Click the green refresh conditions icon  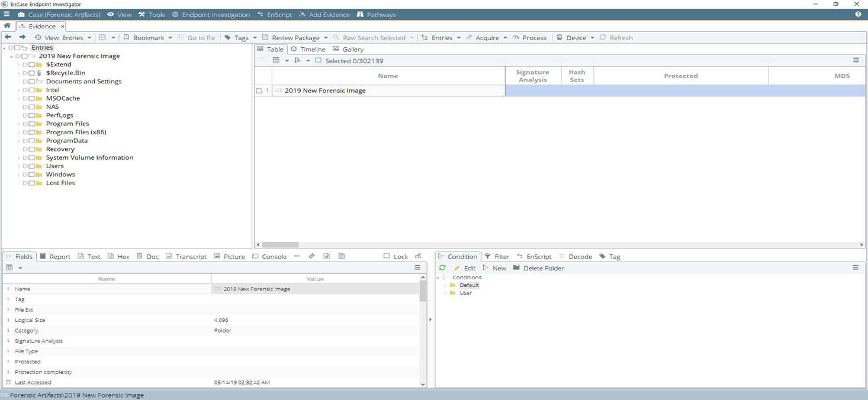tap(442, 268)
